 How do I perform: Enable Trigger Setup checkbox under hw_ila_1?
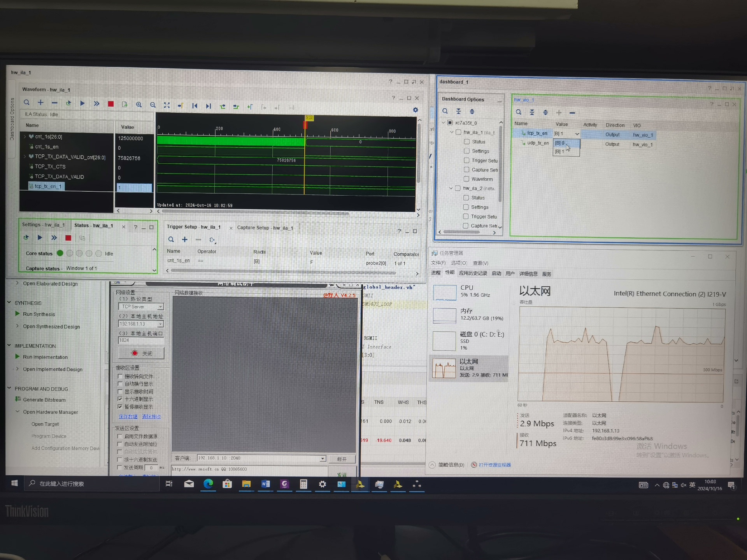click(x=466, y=160)
